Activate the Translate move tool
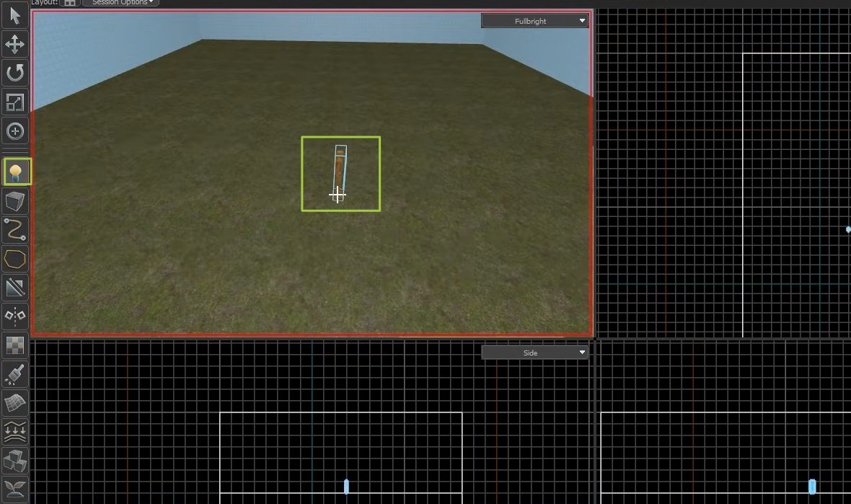Image resolution: width=851 pixels, height=504 pixels. click(x=15, y=45)
